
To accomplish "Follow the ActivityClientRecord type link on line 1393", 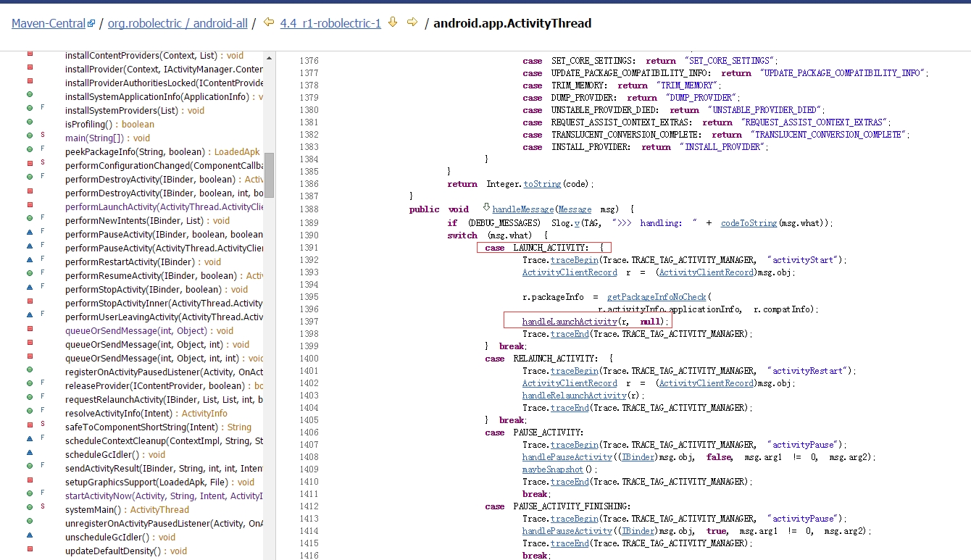I will [570, 272].
